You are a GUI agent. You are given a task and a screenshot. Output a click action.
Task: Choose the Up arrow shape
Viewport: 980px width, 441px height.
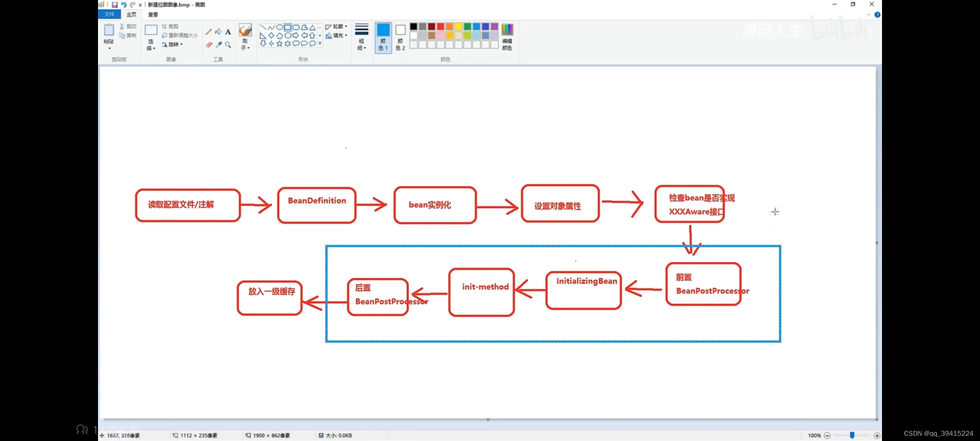point(312,36)
